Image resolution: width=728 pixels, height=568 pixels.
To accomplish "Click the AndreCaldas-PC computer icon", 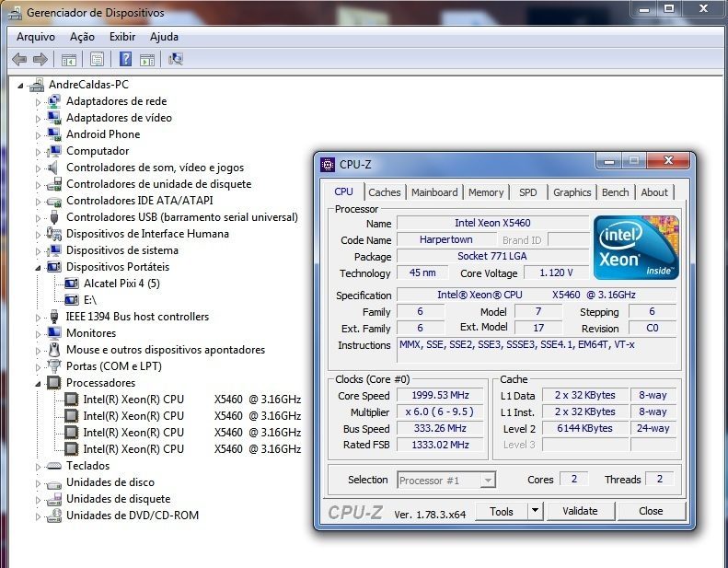I will click(37, 85).
